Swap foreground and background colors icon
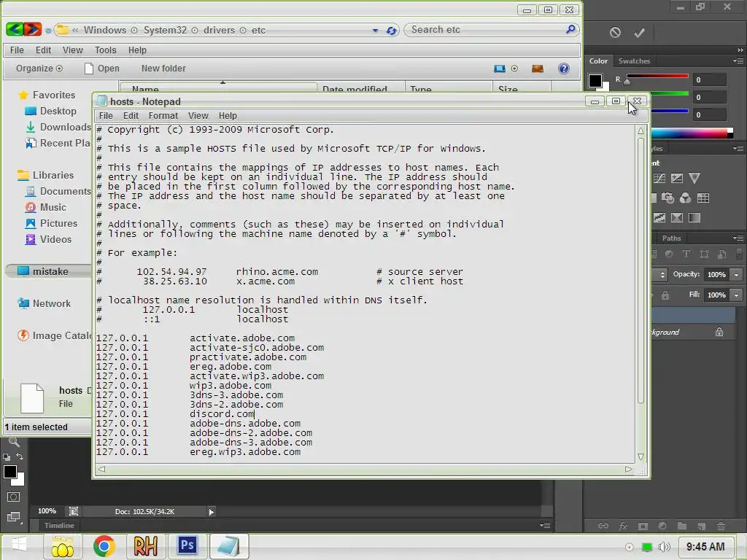 pyautogui.click(x=20, y=456)
